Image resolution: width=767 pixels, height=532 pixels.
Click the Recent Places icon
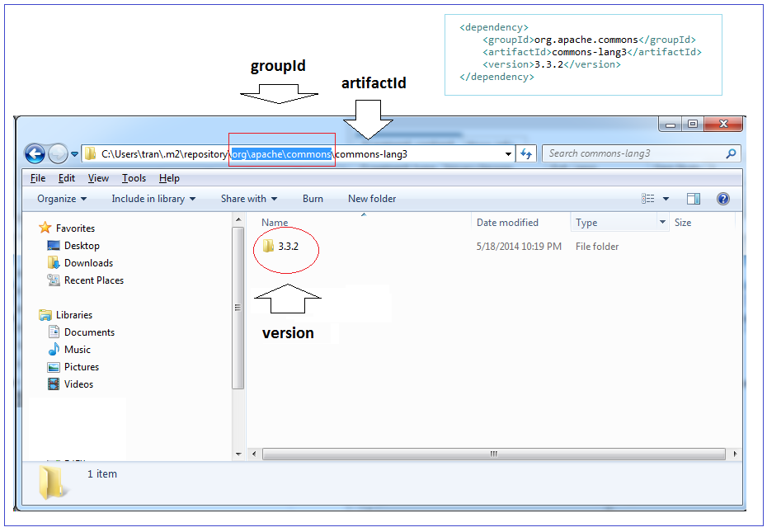point(54,280)
